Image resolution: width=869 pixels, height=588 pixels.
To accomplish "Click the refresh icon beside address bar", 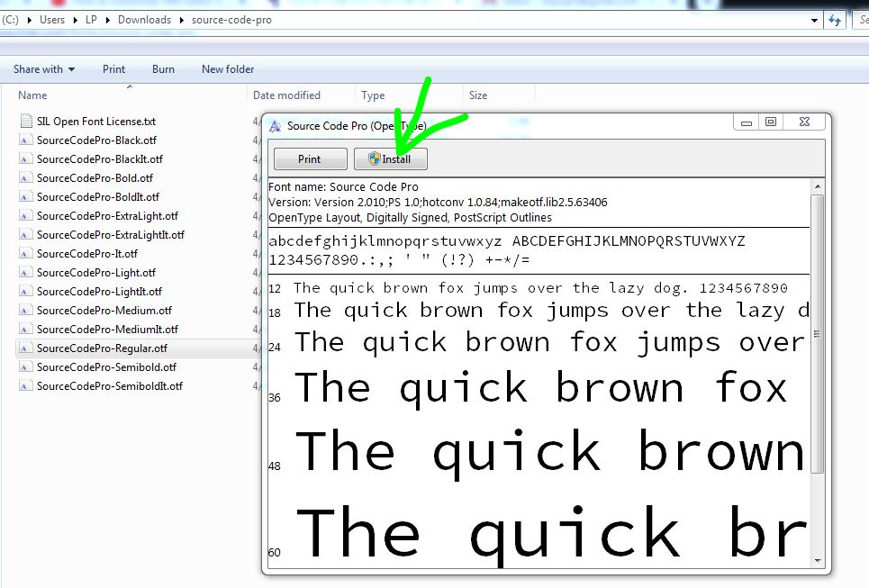I will [x=835, y=21].
